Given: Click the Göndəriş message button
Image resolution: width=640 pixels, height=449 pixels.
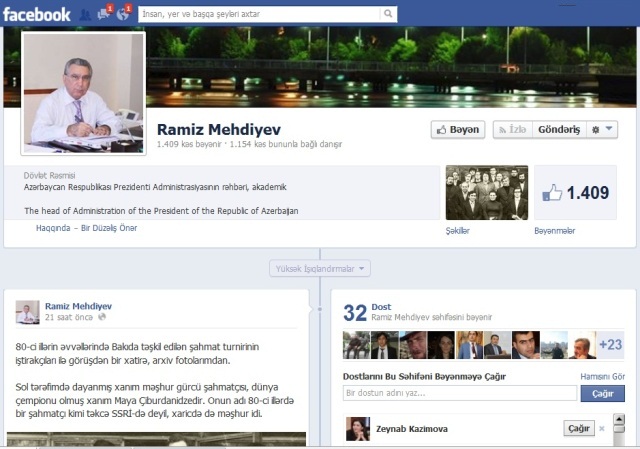Looking at the screenshot, I should [x=559, y=130].
